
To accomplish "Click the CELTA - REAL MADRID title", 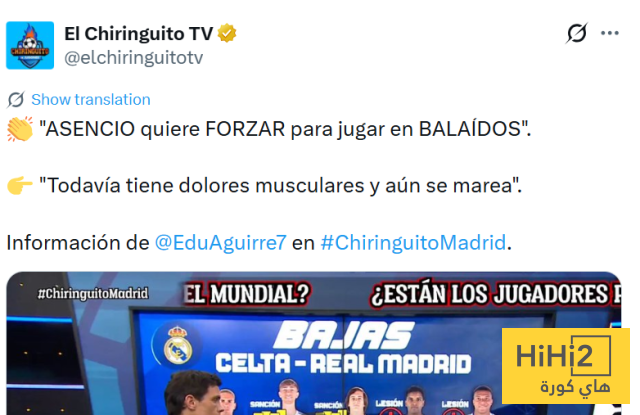I will pyautogui.click(x=343, y=363).
